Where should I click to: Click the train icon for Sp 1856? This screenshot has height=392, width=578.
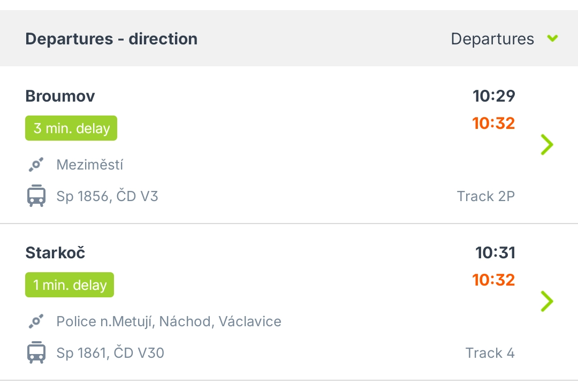[36, 196]
